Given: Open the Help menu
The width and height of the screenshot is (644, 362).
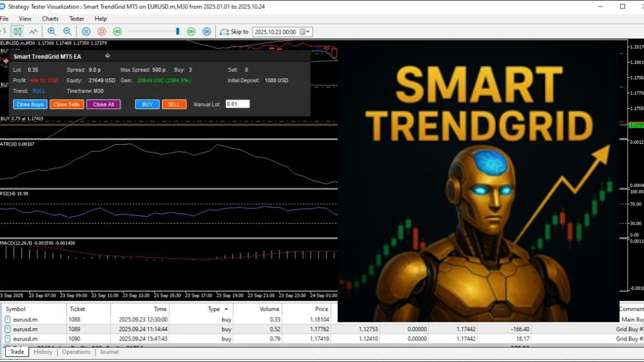Looking at the screenshot, I should click(101, 19).
